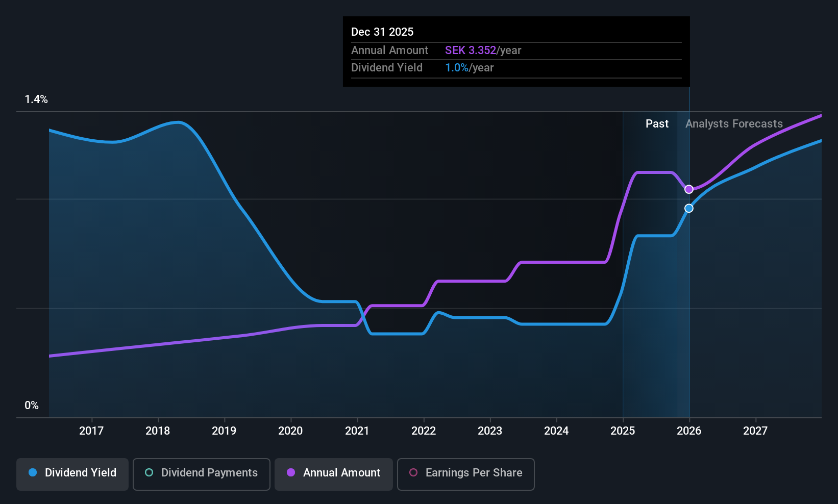Screen dimensions: 838x504
Task: Click the 1.4% y-axis label
Action: 36,99
